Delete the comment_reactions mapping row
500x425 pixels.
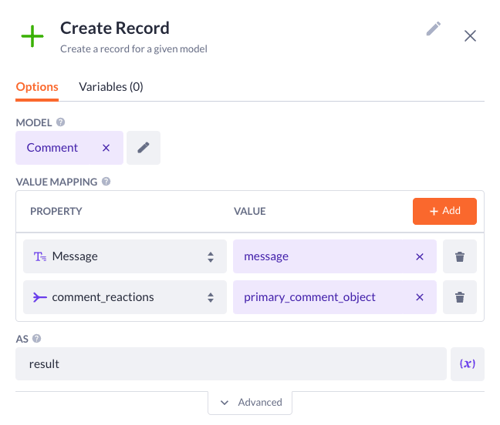coord(460,297)
